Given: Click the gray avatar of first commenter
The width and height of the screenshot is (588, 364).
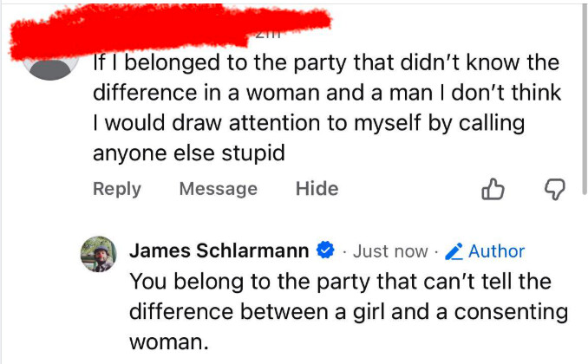Looking at the screenshot, I should tap(51, 68).
